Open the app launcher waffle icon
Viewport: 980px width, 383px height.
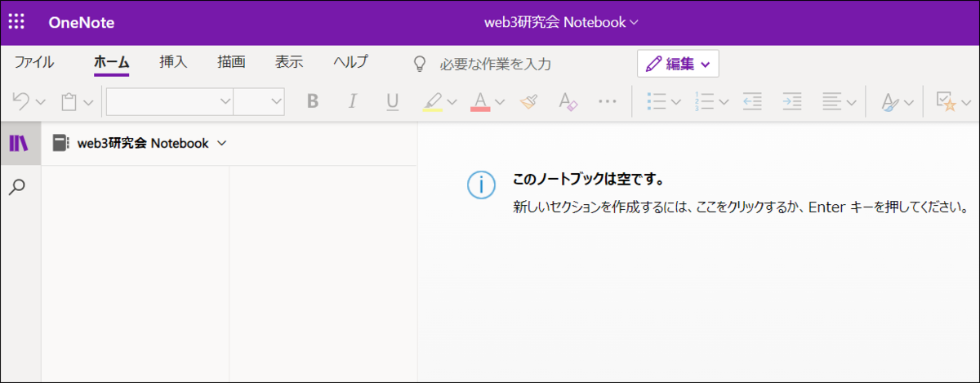pyautogui.click(x=16, y=22)
